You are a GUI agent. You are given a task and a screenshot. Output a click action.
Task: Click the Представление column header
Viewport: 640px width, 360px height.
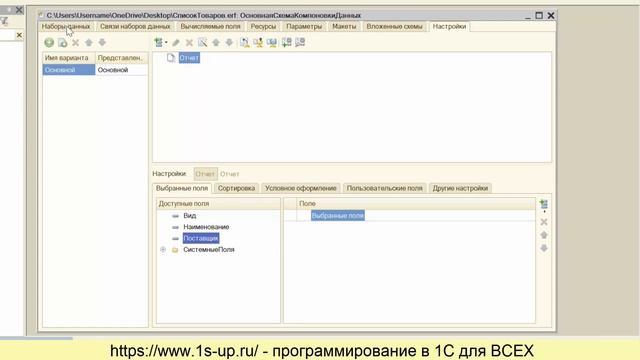[121, 58]
